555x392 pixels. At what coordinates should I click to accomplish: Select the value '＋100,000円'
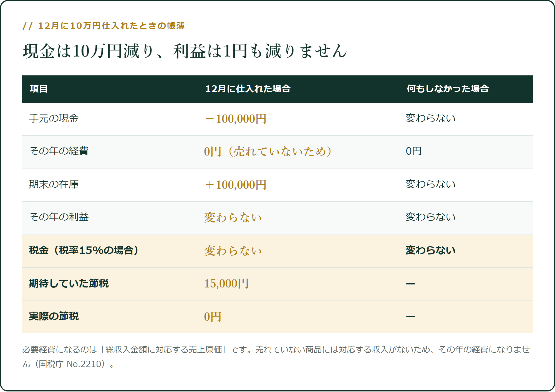(x=236, y=185)
